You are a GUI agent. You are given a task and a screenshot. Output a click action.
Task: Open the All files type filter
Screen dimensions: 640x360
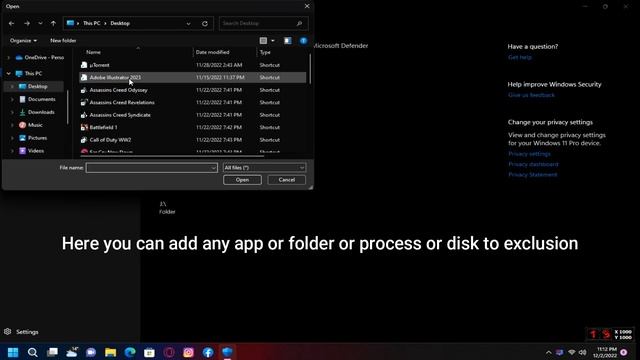click(264, 168)
